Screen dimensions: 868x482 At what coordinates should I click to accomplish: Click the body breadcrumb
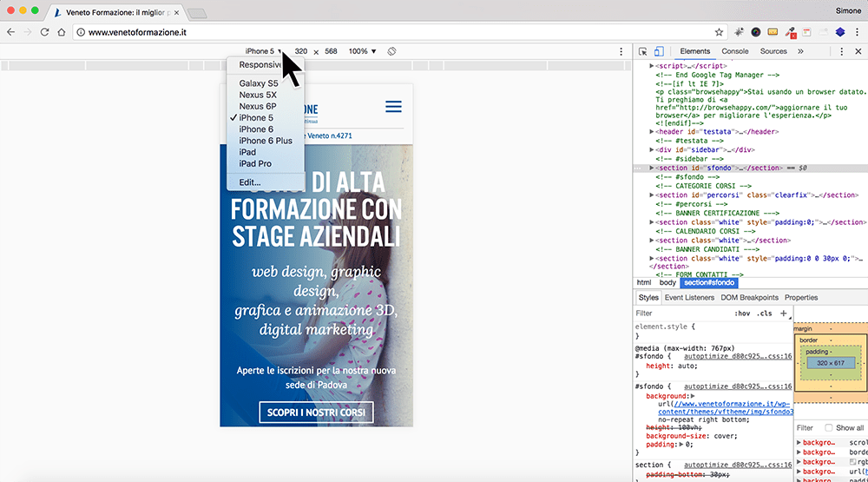click(667, 282)
